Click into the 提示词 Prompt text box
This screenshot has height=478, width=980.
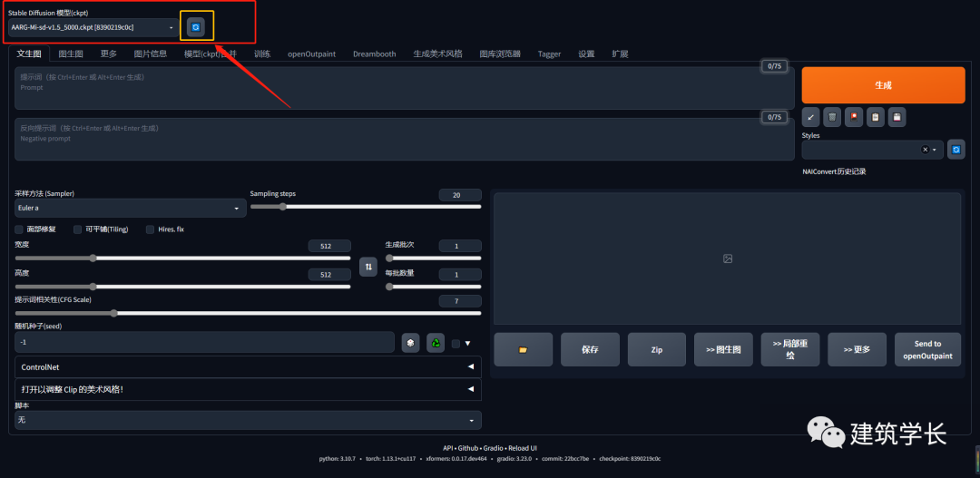tap(405, 88)
